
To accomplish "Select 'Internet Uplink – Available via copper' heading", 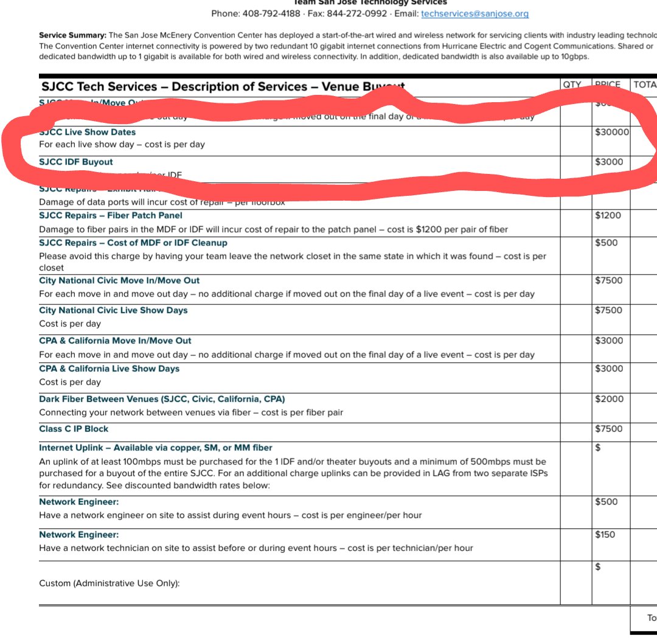I will [x=156, y=448].
